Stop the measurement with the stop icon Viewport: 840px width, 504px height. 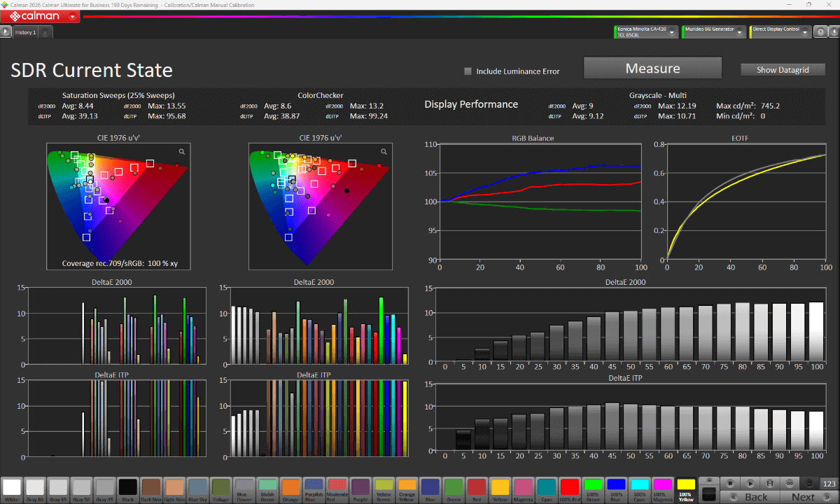tap(730, 483)
